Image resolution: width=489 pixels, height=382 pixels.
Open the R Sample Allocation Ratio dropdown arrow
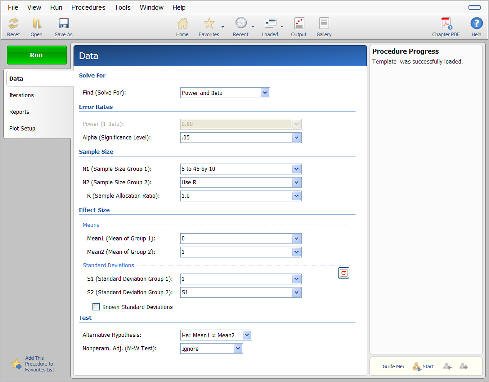point(296,196)
